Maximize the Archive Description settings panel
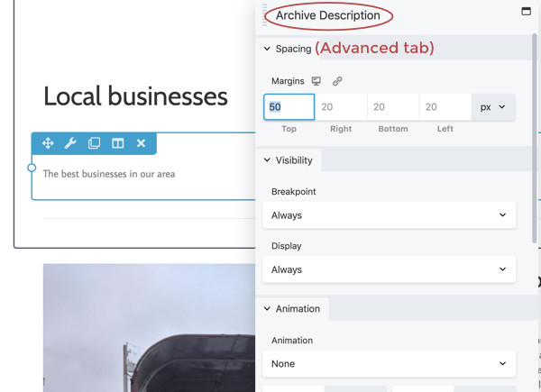The height and width of the screenshot is (392, 541). (526, 12)
